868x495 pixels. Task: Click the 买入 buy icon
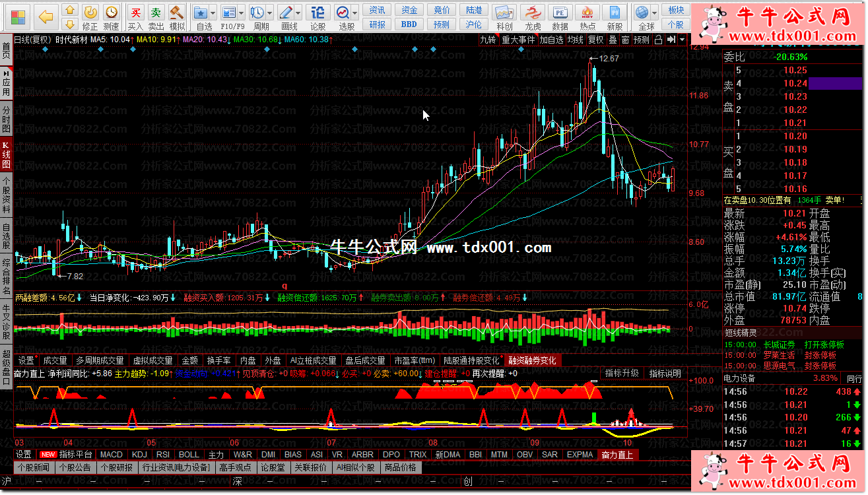135,16
